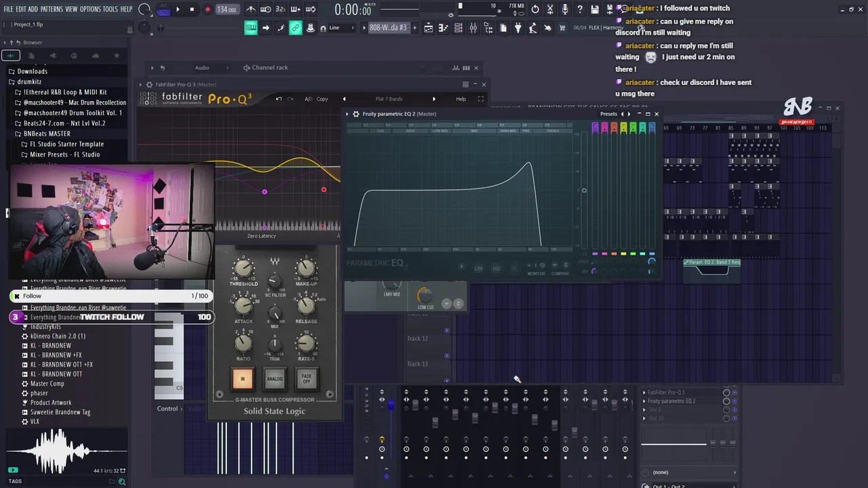The image size is (868, 488).
Task: Adjust the EQ 2 main level slider
Action: click(584, 190)
